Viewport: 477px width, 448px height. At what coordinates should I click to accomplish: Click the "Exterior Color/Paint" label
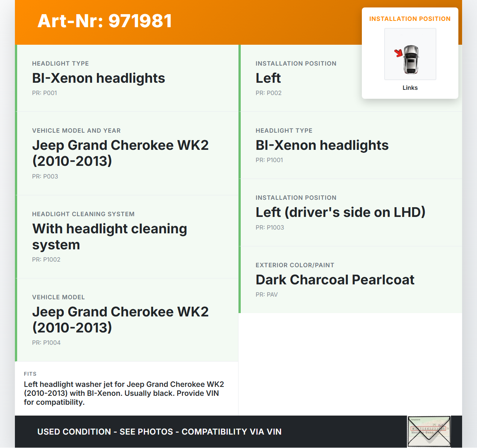[295, 265]
